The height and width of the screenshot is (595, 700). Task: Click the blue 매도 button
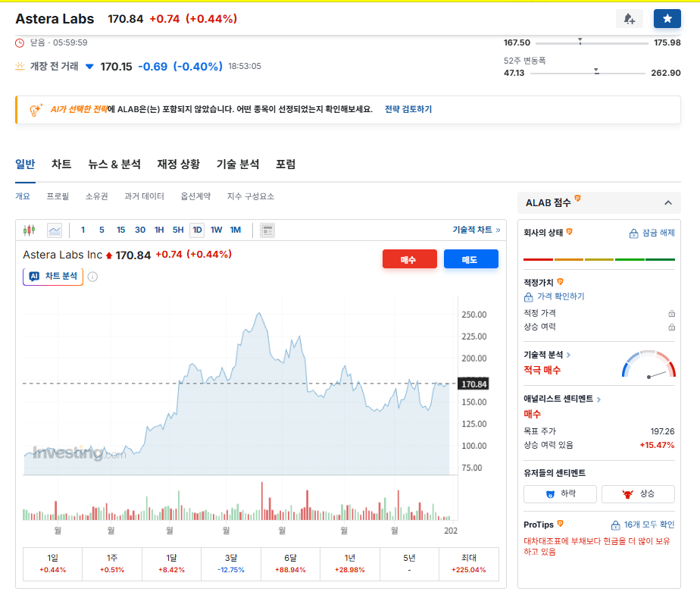(471, 259)
